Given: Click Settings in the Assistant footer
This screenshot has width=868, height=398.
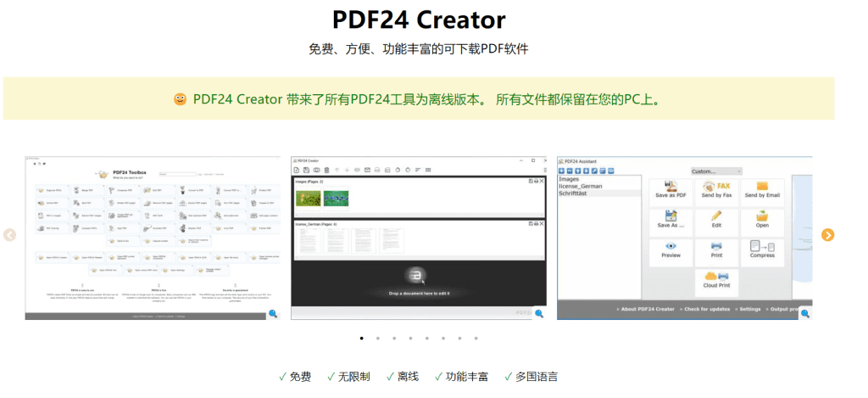Looking at the screenshot, I should click(x=751, y=309).
